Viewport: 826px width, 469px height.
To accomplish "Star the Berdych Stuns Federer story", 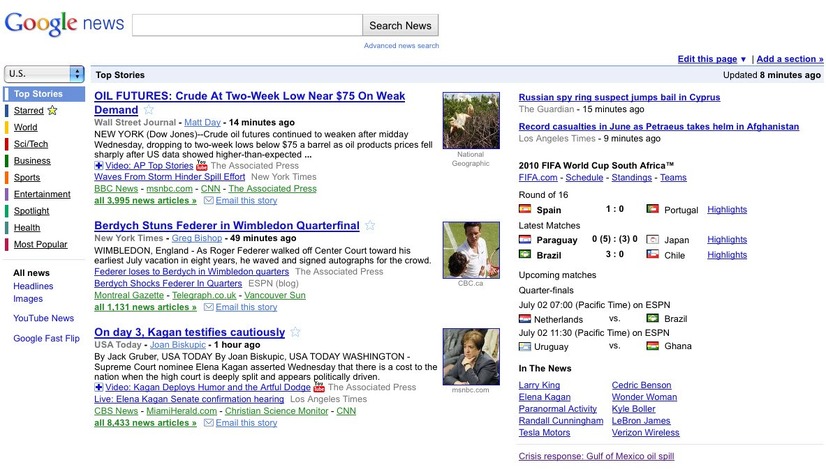I will [x=370, y=226].
